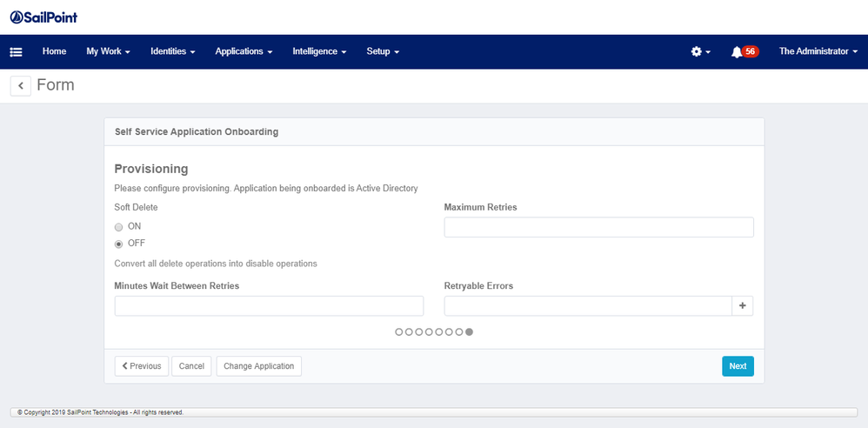Click the Next button
The image size is (868, 428).
[738, 366]
